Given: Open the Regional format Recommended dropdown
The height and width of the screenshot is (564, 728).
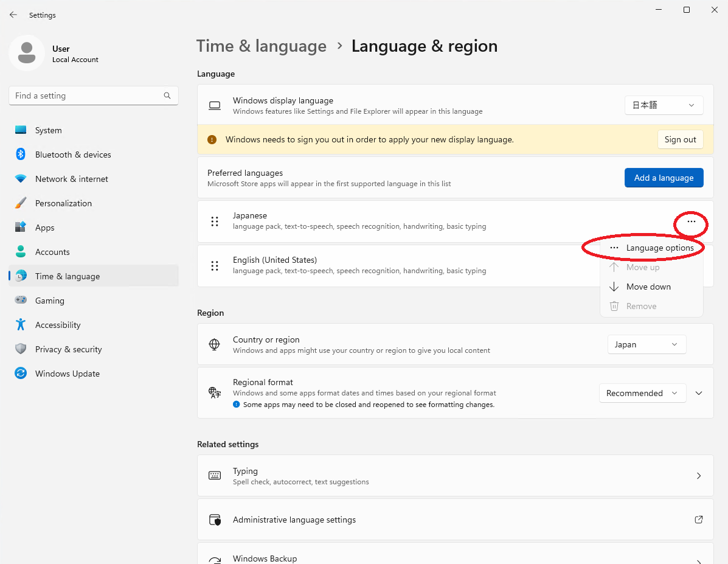Looking at the screenshot, I should coord(642,393).
